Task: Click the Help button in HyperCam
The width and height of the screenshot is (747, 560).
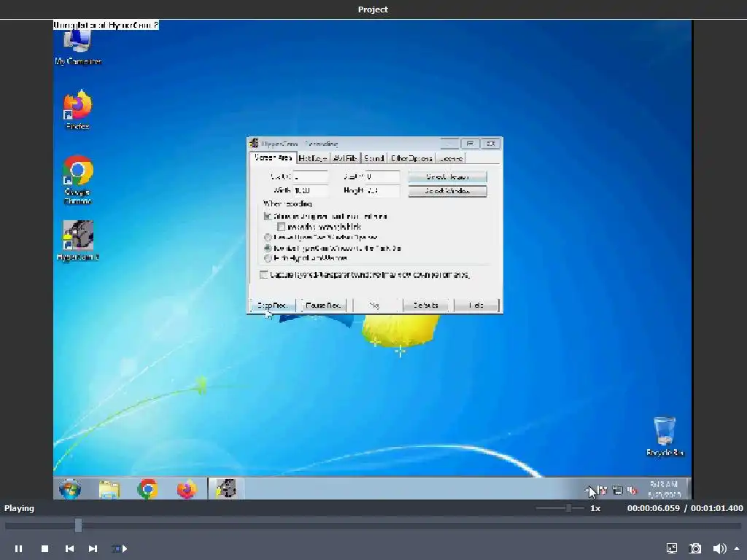Action: coord(476,306)
